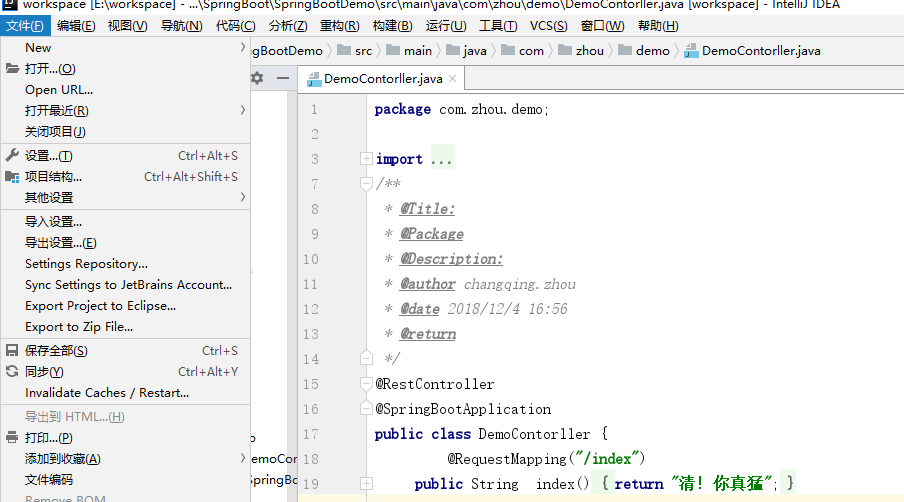Click the open folder icon beside 打开
This screenshot has height=502, width=904.
pyautogui.click(x=12, y=69)
